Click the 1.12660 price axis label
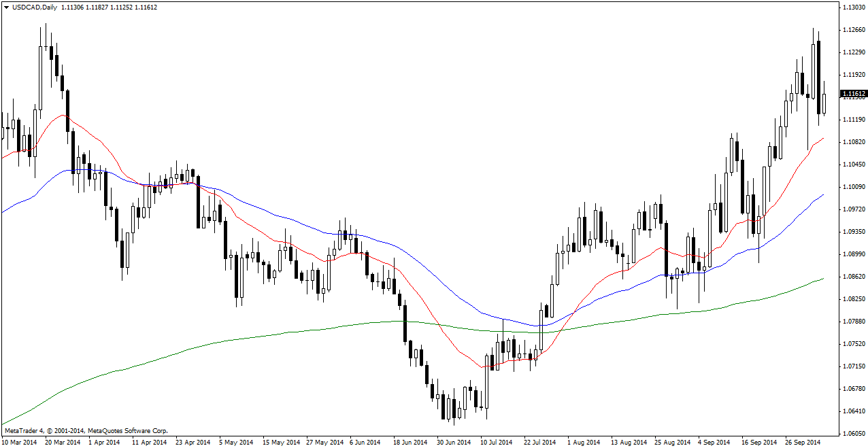 [x=853, y=30]
